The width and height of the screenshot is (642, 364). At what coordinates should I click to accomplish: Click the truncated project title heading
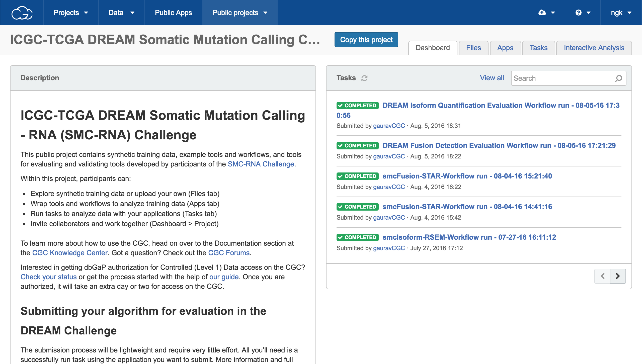point(165,40)
